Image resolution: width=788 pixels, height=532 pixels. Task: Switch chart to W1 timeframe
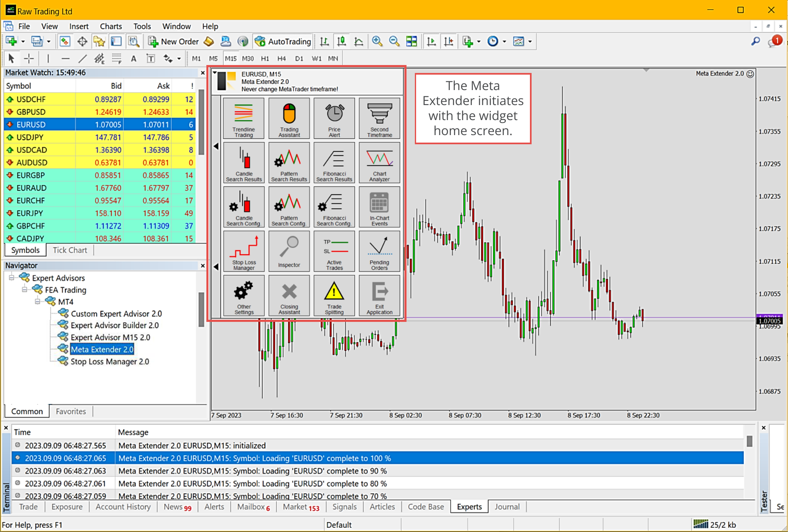tap(316, 58)
